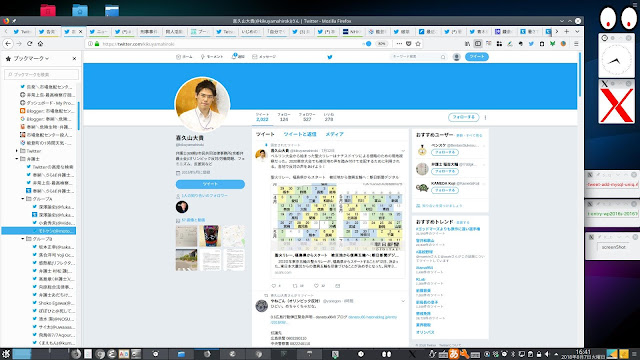Image resolution: width=640 pixels, height=360 pixels.
Task: Click the フォローする button on profile
Action: (x=463, y=117)
